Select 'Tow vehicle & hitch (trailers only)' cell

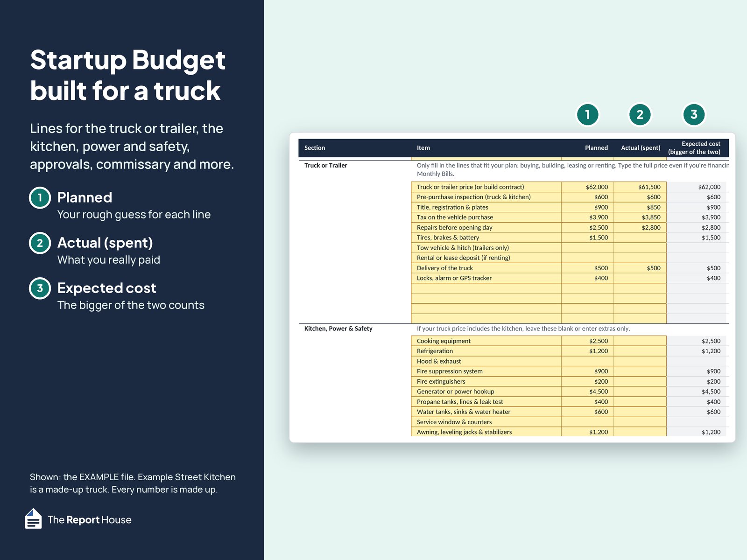pyautogui.click(x=486, y=247)
